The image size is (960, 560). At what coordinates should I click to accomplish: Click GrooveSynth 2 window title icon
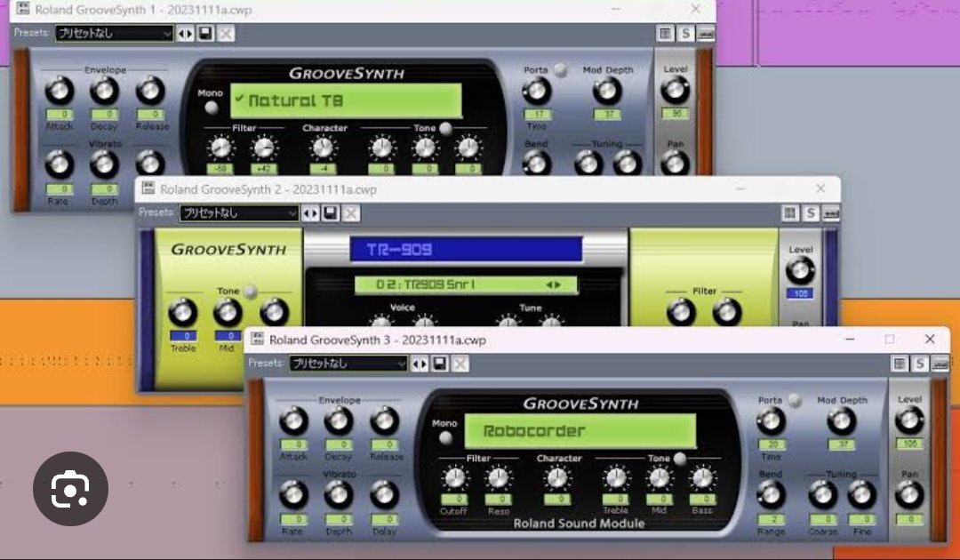(x=148, y=188)
